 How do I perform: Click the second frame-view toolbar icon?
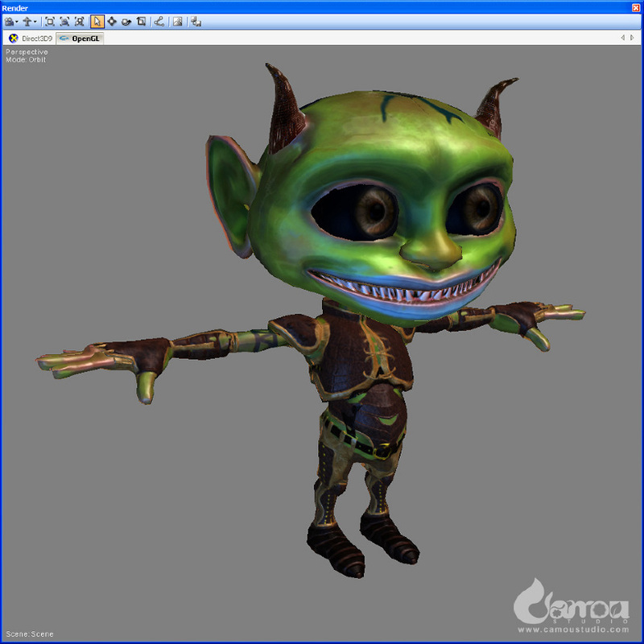(64, 22)
